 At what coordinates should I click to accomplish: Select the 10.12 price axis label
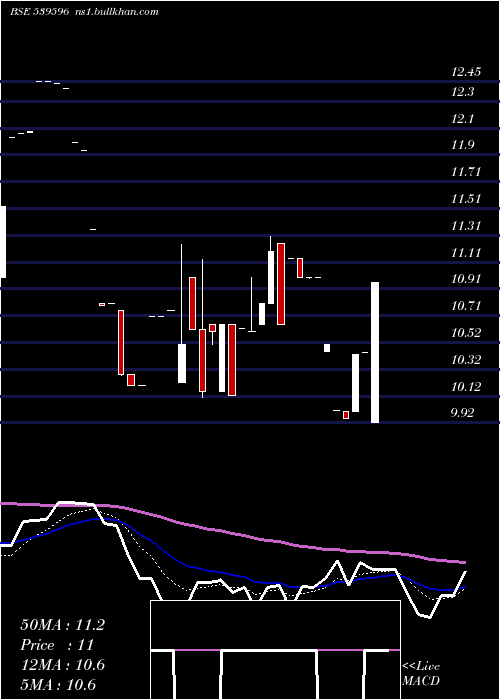466,386
